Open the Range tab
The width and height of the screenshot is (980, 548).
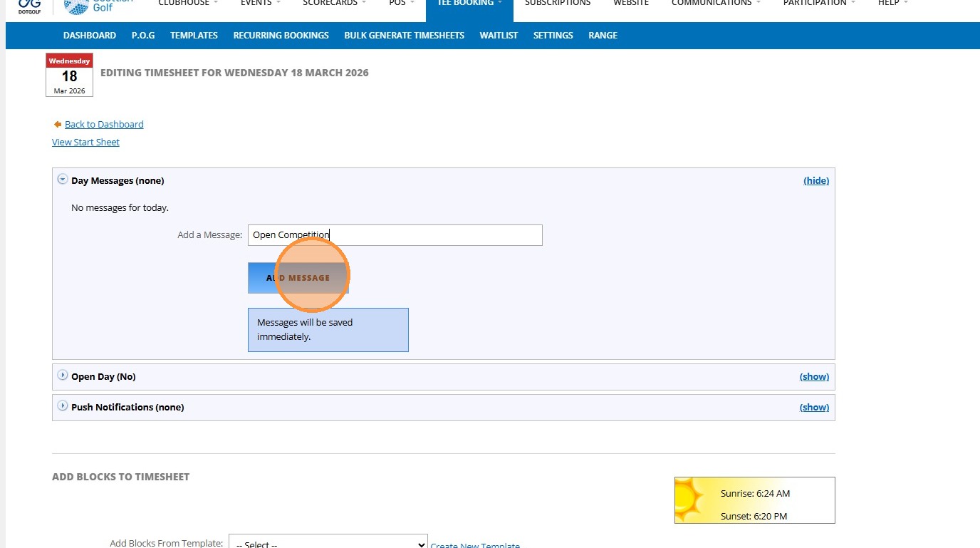tap(603, 35)
